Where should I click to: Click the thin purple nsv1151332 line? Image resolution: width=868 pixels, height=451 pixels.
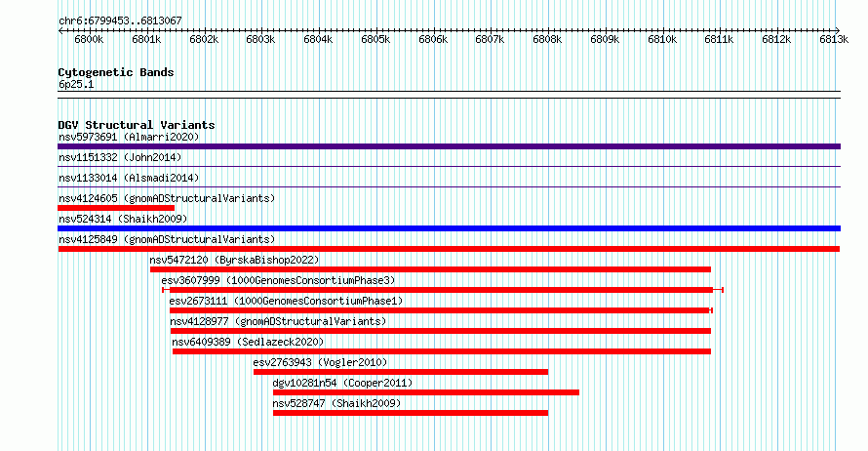point(449,167)
